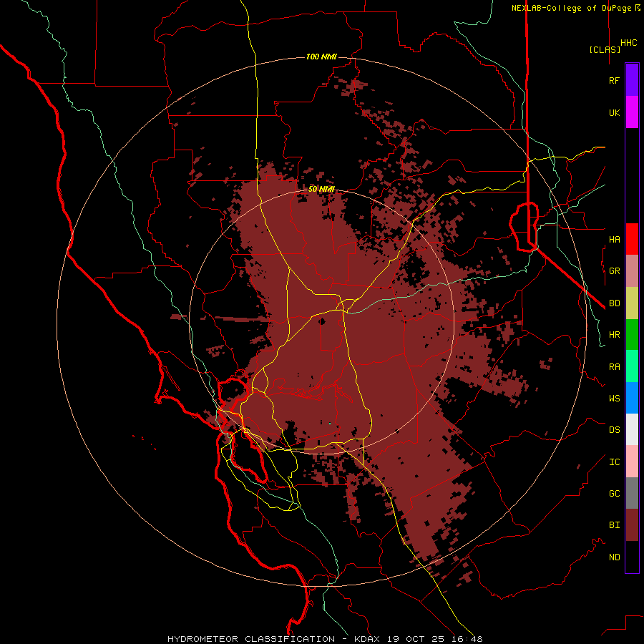644x644 pixels.
Task: Click the BI brown legend swatch
Action: 632,525
